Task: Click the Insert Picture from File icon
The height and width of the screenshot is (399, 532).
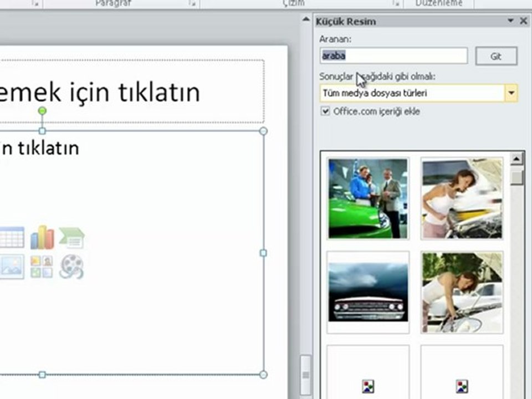Action: [x=12, y=267]
